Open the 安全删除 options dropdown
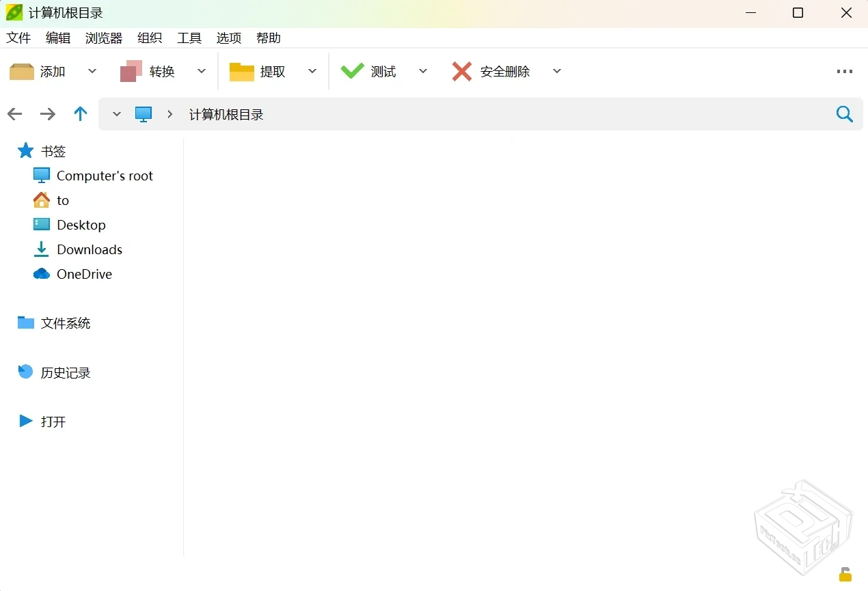The image size is (868, 591). [x=557, y=70]
